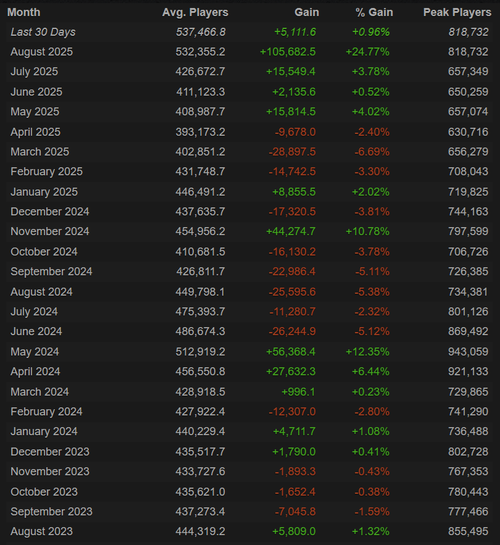This screenshot has width=500, height=545.
Task: Click the % Gain column header
Action: click(x=374, y=13)
